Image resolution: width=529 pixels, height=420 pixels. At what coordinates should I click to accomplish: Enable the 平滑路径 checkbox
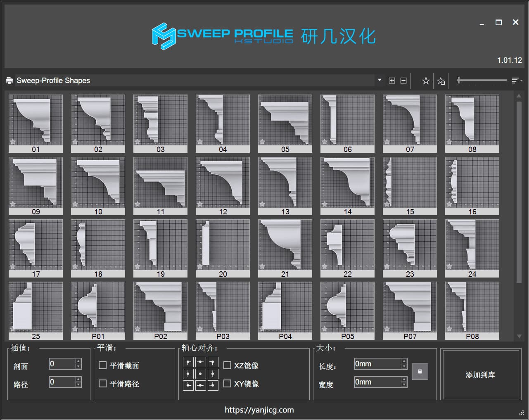click(103, 384)
